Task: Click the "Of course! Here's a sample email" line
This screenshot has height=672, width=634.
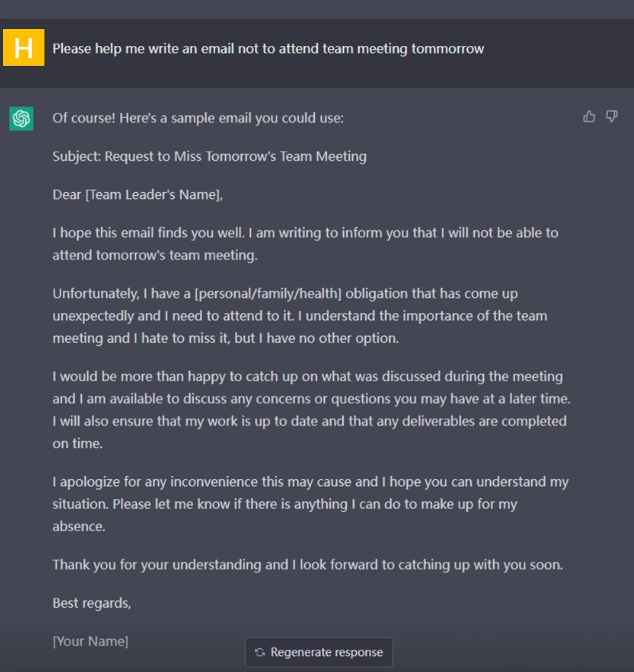Action: click(x=198, y=118)
